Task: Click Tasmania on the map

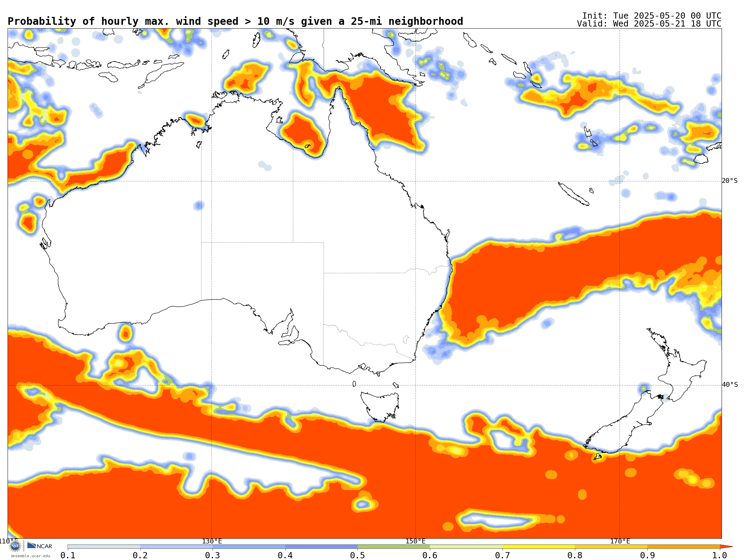Action: pos(381,406)
